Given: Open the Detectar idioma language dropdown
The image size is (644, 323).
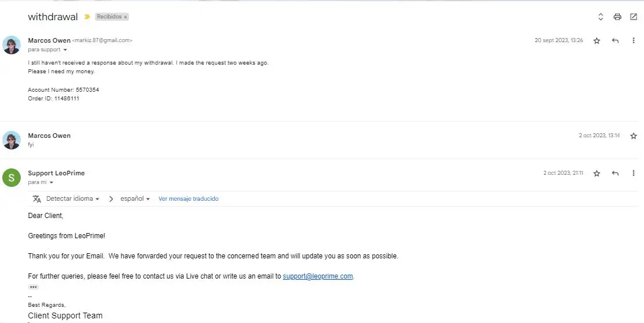Looking at the screenshot, I should point(73,199).
